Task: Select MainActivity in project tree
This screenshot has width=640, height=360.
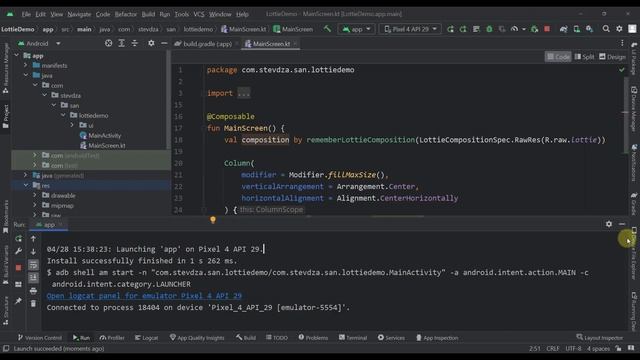Action: [101, 135]
